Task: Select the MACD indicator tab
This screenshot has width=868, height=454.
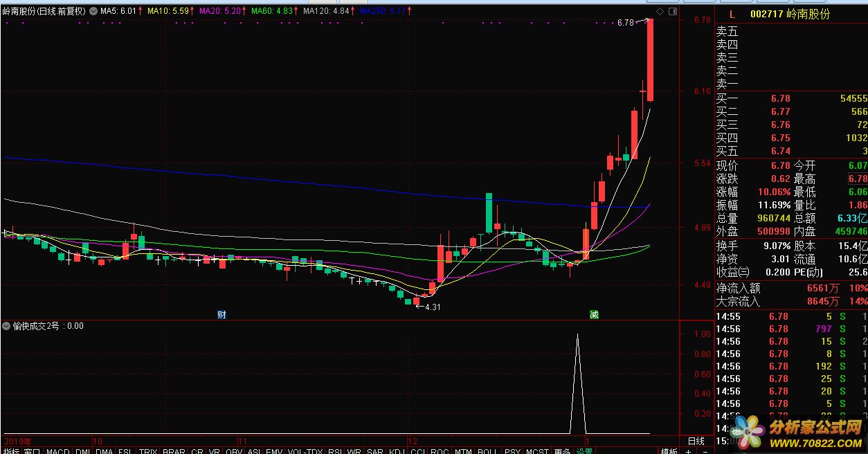Action: tap(58, 451)
